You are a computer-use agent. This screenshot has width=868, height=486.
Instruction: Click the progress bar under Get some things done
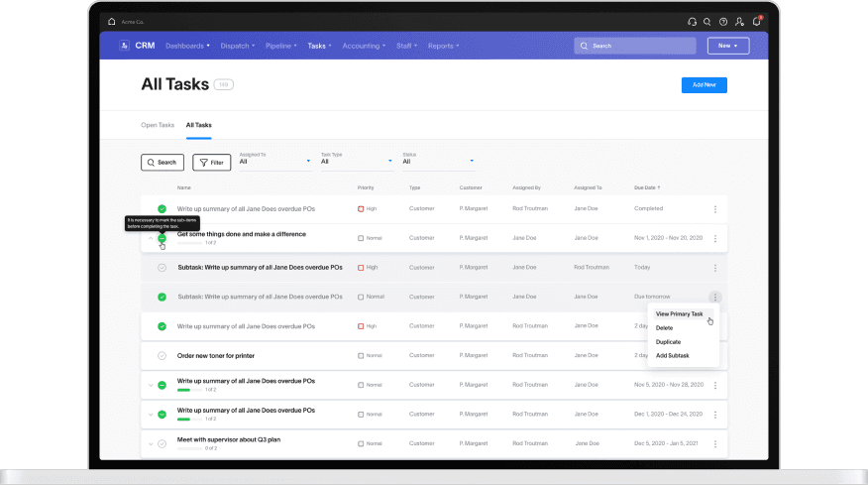[189, 243]
